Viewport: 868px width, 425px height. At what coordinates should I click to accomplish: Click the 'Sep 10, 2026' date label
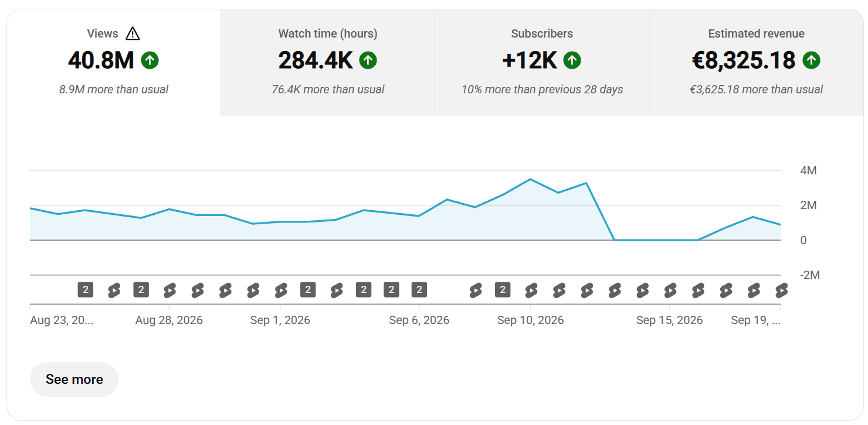click(530, 320)
